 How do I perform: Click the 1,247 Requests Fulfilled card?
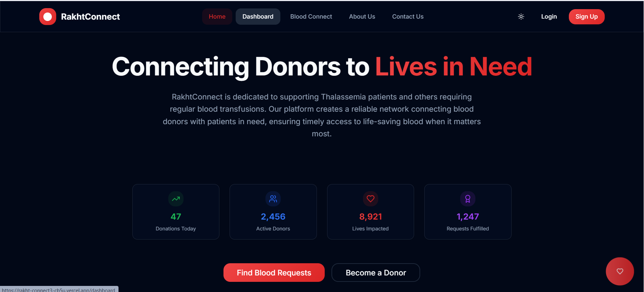coord(468,212)
